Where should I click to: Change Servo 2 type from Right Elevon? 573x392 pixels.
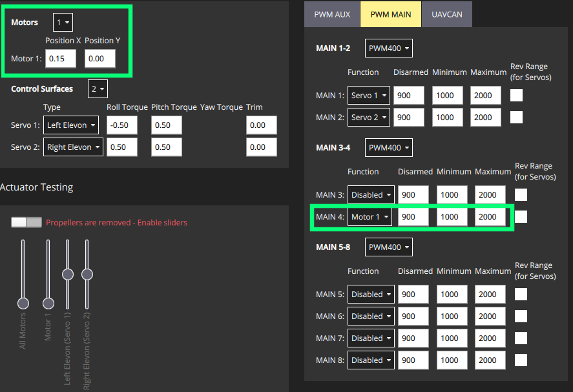[x=73, y=147]
